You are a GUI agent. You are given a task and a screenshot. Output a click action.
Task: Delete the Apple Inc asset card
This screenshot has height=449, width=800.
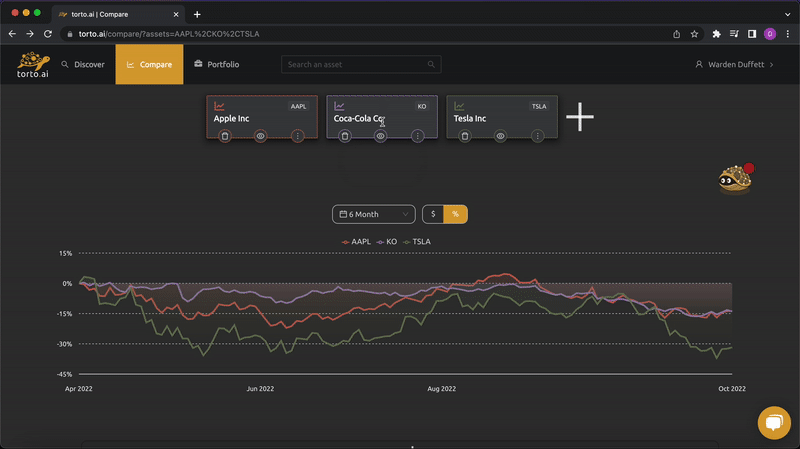pos(225,136)
